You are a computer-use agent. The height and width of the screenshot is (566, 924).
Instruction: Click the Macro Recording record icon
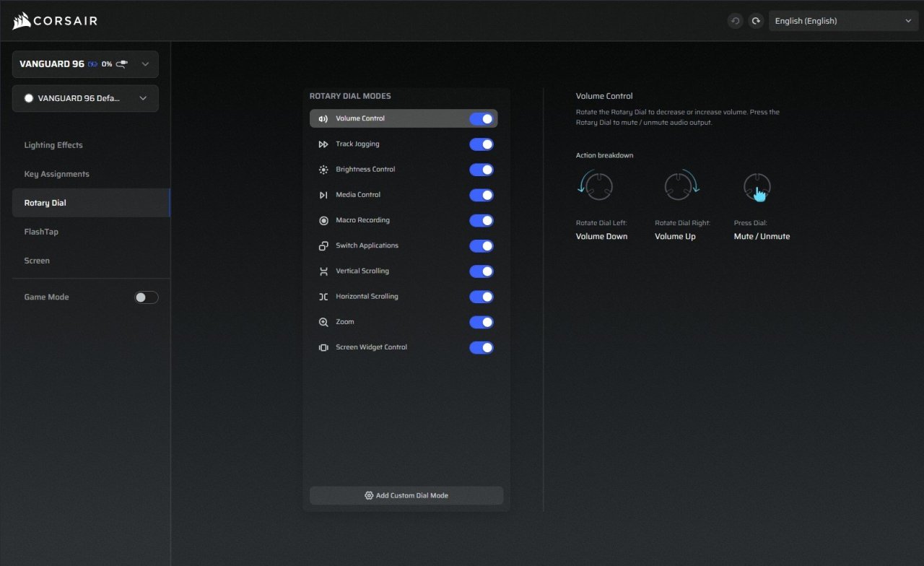pos(323,220)
